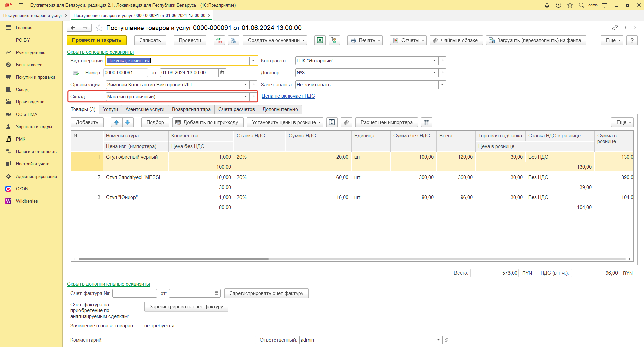The image size is (644, 347).
Task: Click document status icon left of Номер
Action: tap(76, 73)
